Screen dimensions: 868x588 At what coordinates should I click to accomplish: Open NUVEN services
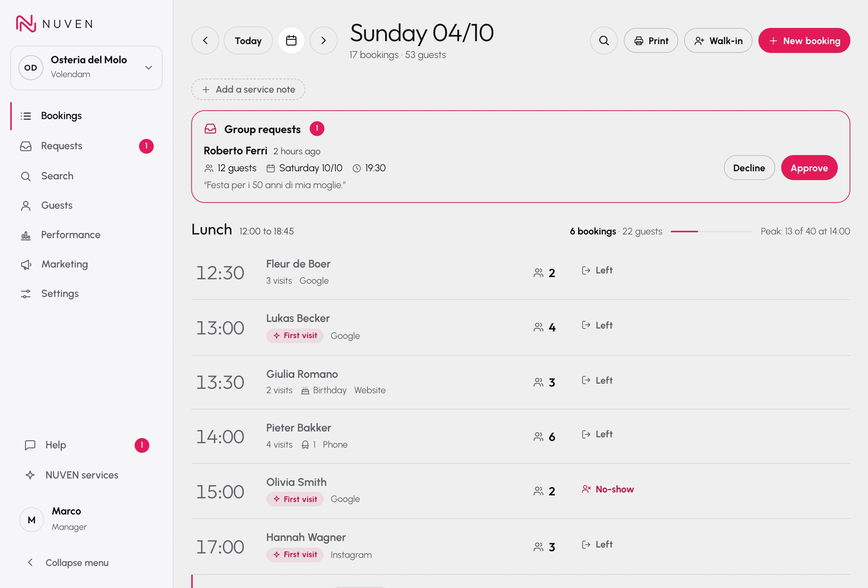click(x=86, y=475)
